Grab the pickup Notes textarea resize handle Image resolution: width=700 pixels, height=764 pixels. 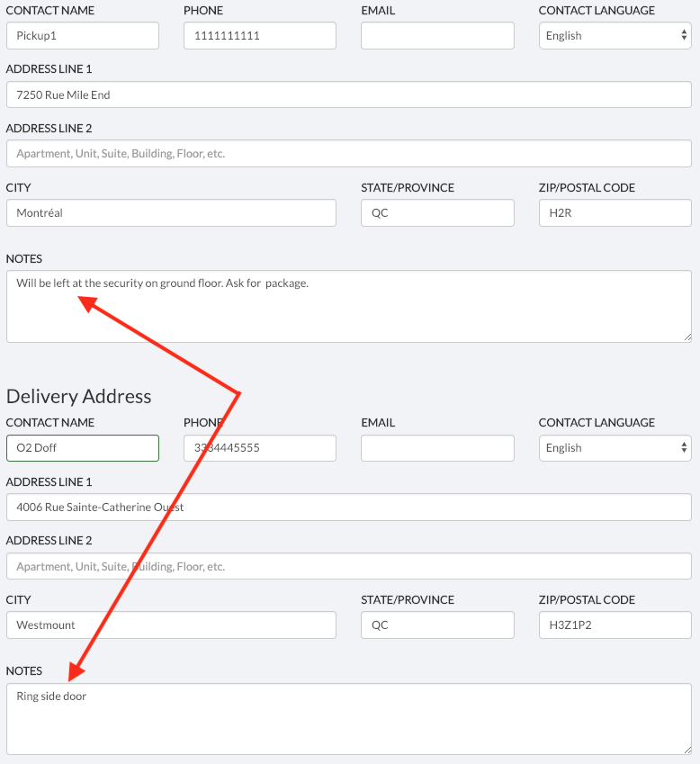pos(687,337)
